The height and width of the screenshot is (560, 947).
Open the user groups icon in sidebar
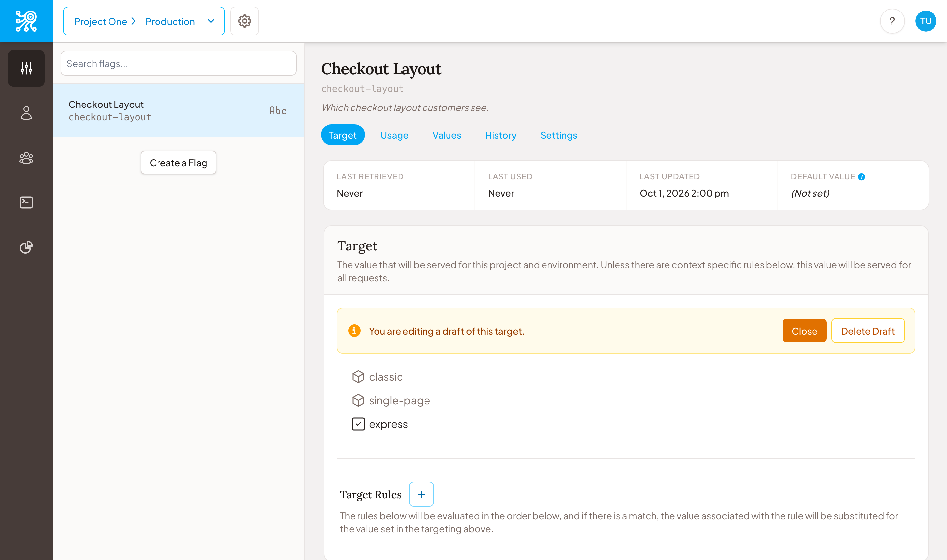pos(26,158)
